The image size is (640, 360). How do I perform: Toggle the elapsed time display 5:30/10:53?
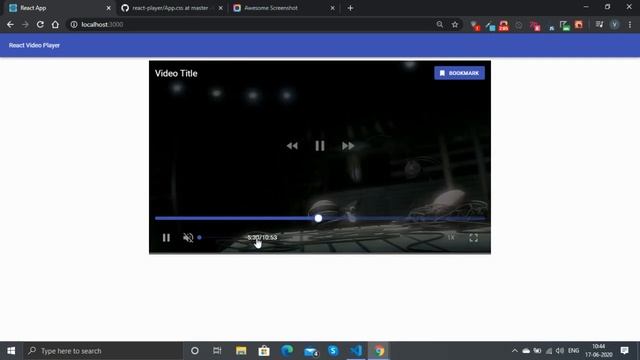coord(262,237)
